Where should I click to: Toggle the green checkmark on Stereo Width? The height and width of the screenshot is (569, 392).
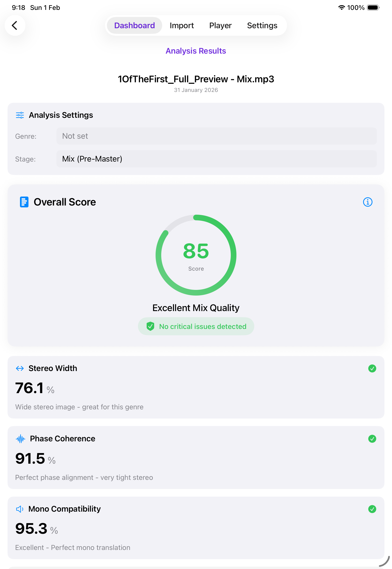[x=372, y=368]
